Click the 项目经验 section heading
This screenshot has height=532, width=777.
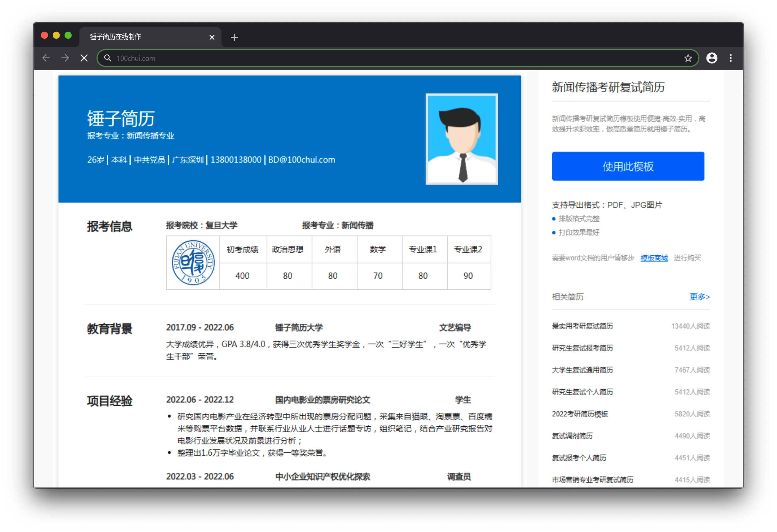110,401
